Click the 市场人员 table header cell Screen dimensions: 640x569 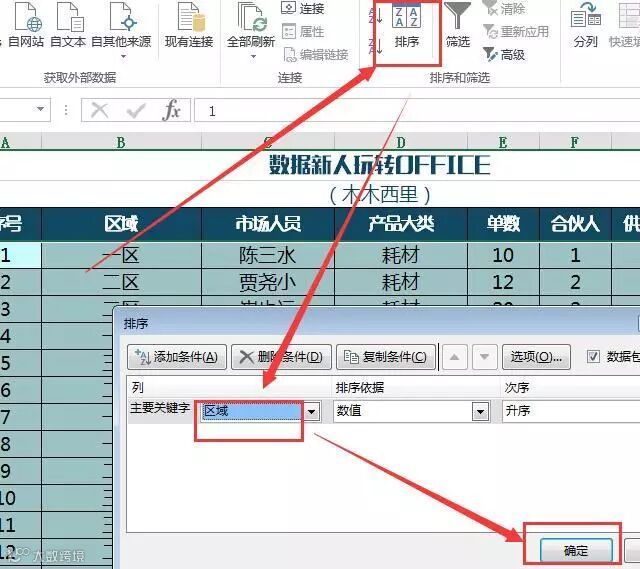(x=268, y=224)
